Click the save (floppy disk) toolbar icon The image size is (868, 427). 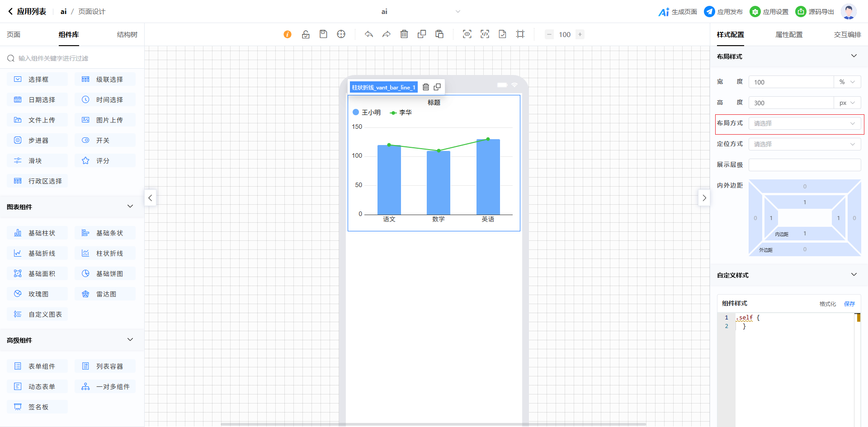[x=323, y=34]
